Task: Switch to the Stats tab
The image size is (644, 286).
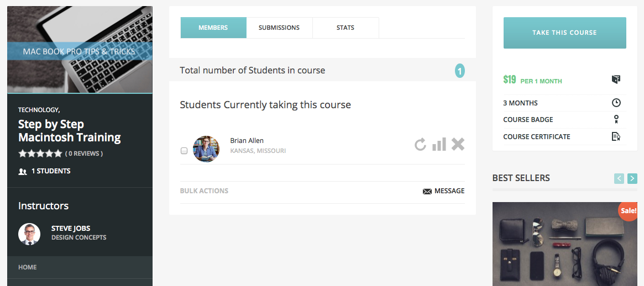Action: tap(345, 28)
